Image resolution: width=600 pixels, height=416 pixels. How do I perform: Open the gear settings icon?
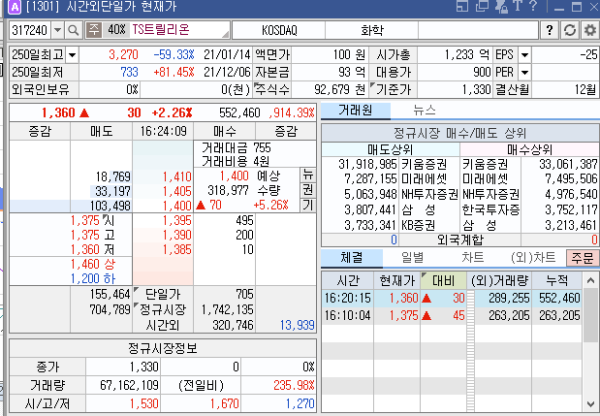point(590,30)
